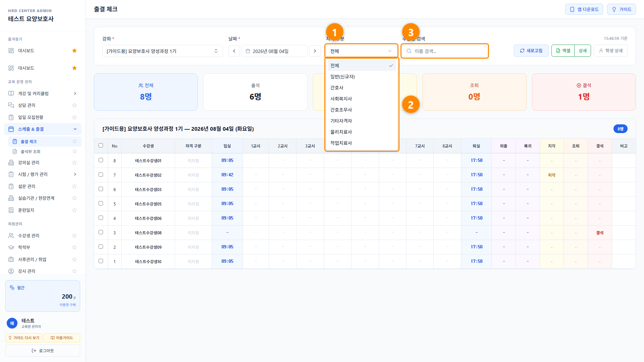Check the row for 테스트수강생10
This screenshot has height=362, width=644.
coord(101,261)
